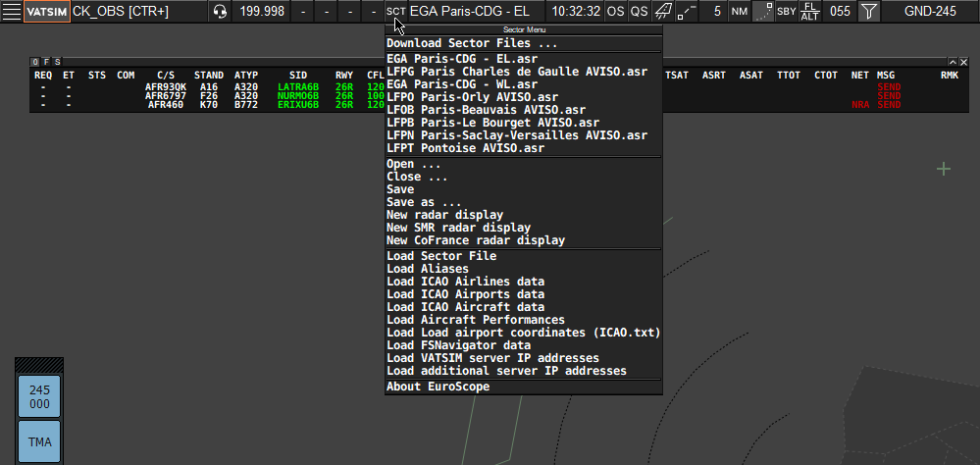The image size is (980, 465).
Task: Select Load Sector File
Action: [524, 256]
